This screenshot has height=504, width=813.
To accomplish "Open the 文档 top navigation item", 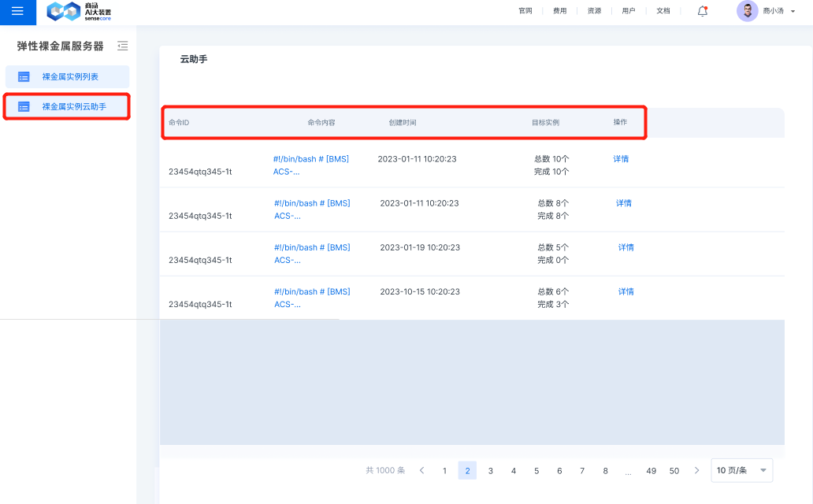I will 663,11.
